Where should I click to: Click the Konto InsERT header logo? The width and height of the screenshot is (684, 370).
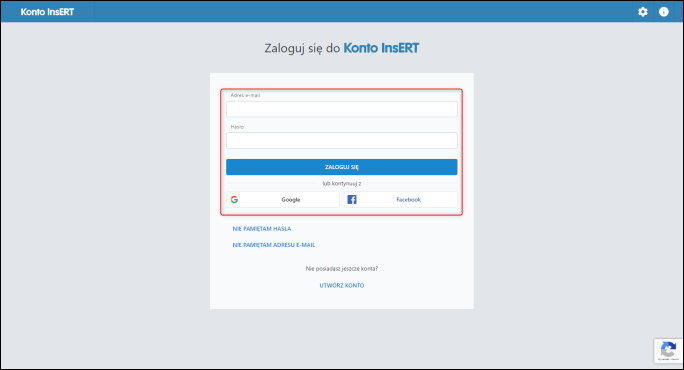[x=47, y=12]
